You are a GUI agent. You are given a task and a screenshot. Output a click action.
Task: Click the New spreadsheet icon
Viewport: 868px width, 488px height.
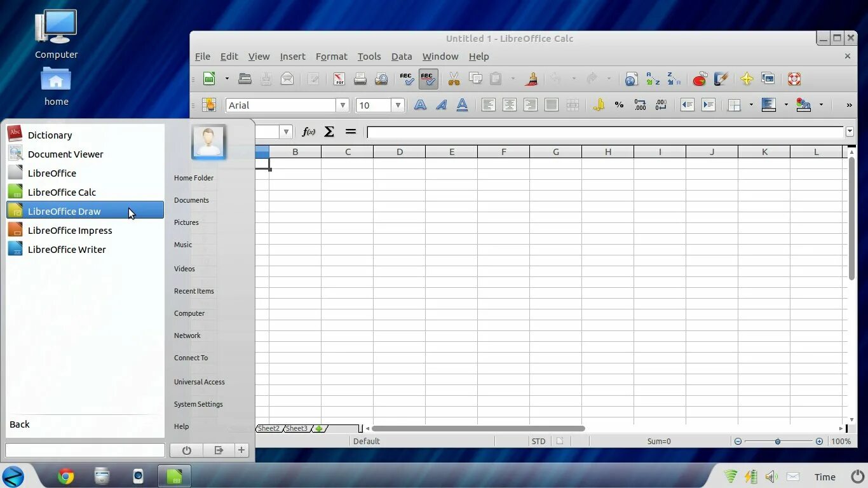[x=209, y=79]
